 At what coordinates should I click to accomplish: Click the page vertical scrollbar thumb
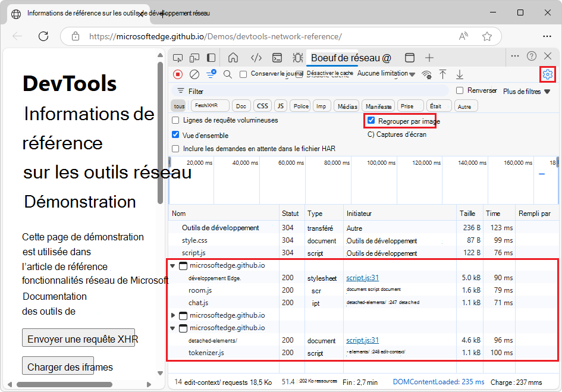click(160, 133)
